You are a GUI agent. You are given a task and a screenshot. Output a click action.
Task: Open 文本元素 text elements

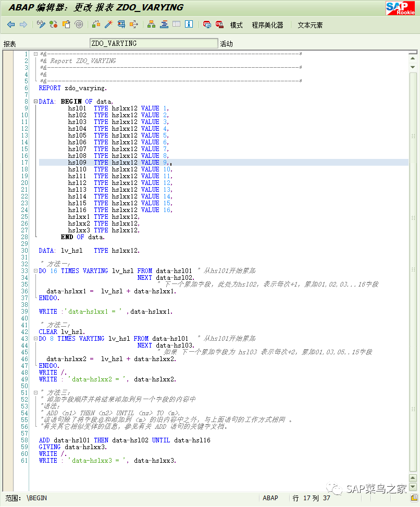coord(310,25)
